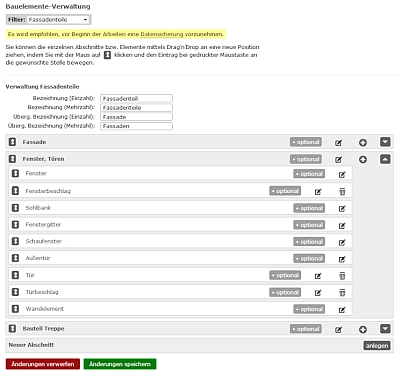Click drag handle of Tür row
The width and height of the screenshot is (400, 373).
point(15,275)
